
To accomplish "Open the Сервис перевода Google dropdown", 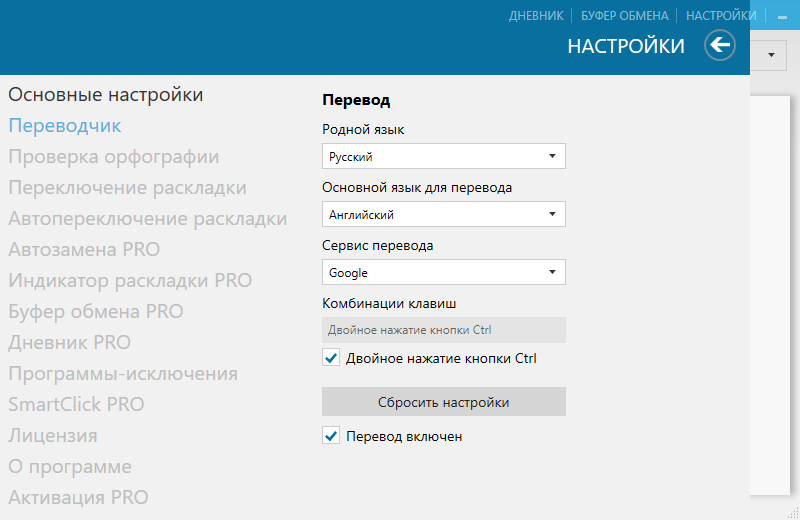I will pos(444,273).
